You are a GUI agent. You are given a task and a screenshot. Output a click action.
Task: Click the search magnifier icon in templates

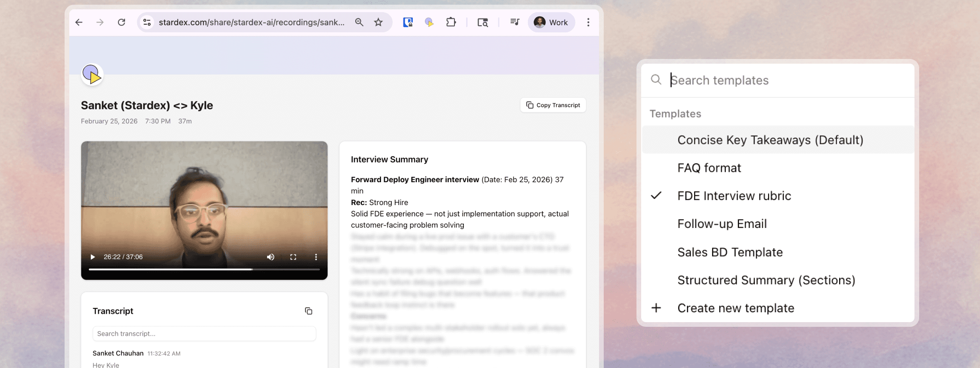[x=656, y=80]
